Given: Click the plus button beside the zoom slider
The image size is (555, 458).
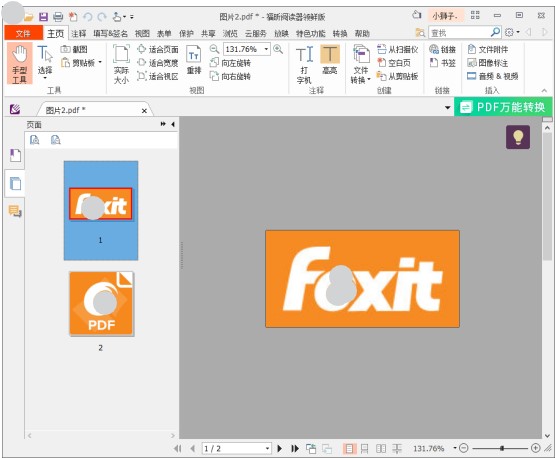Looking at the screenshot, I should tap(536, 448).
